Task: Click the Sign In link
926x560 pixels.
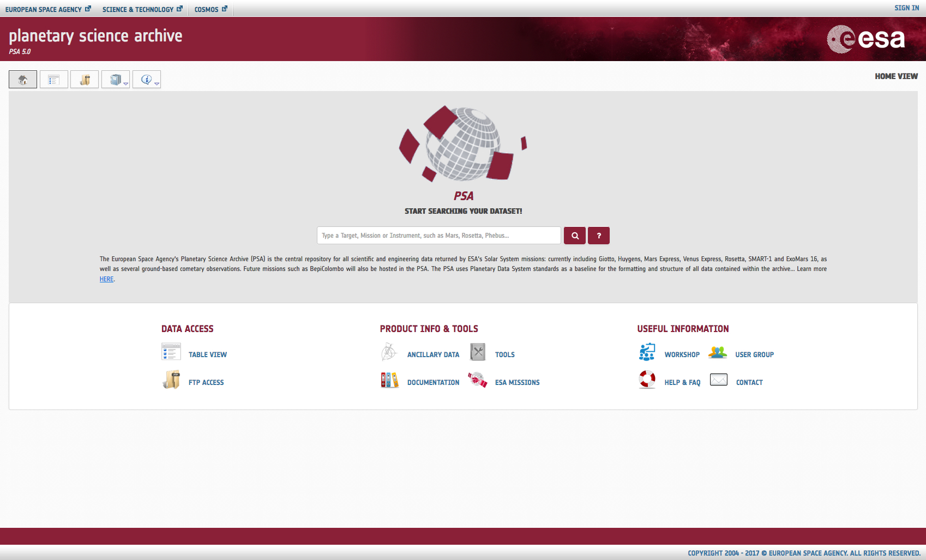Action: click(x=906, y=8)
